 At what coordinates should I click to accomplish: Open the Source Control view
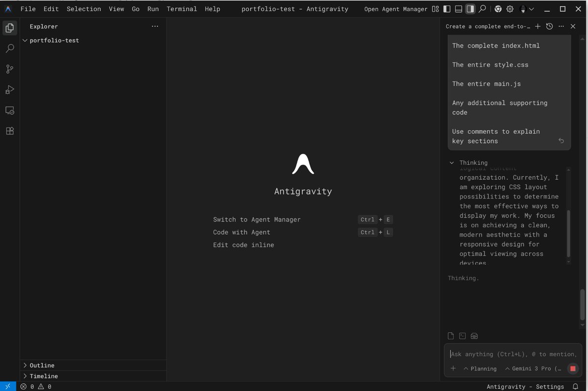[10, 69]
